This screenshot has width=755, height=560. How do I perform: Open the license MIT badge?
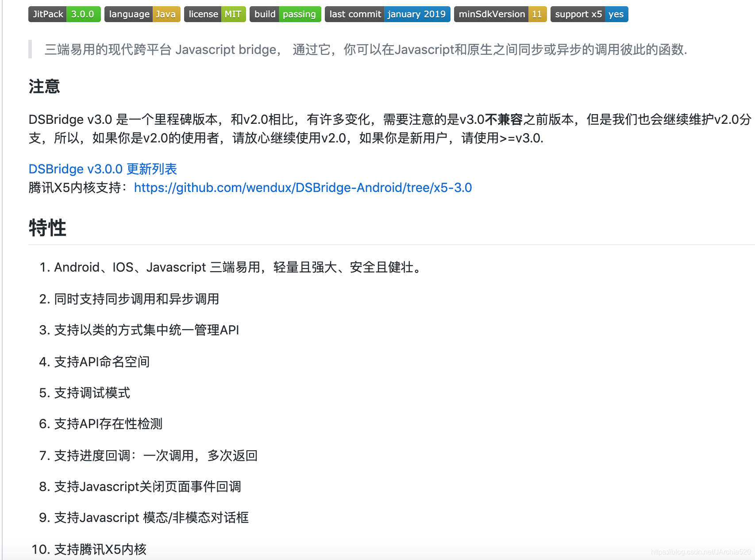[x=215, y=14]
